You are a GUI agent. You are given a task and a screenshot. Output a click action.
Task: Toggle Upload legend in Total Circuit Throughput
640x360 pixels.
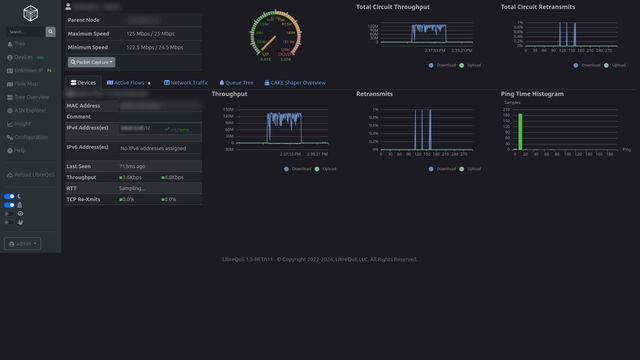470,65
